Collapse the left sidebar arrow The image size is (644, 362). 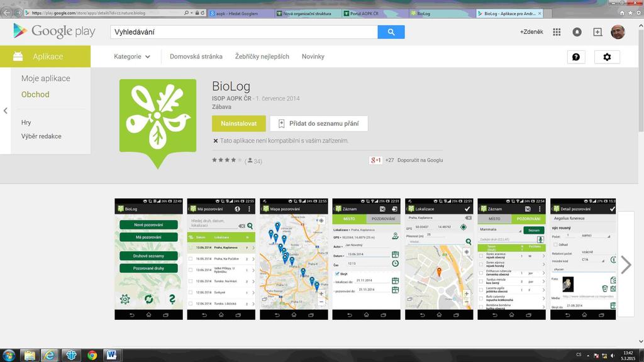point(5,111)
